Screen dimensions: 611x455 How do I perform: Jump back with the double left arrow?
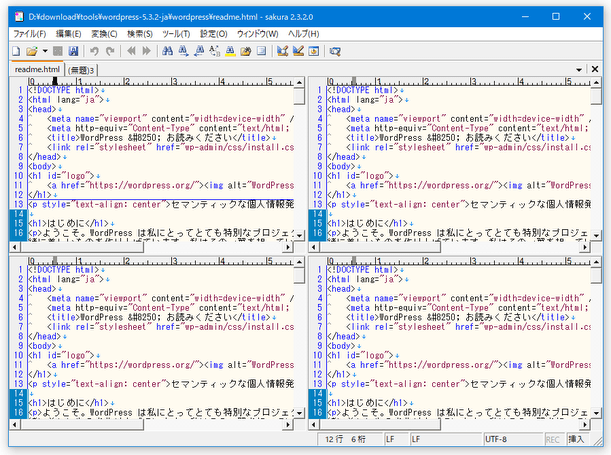131,51
